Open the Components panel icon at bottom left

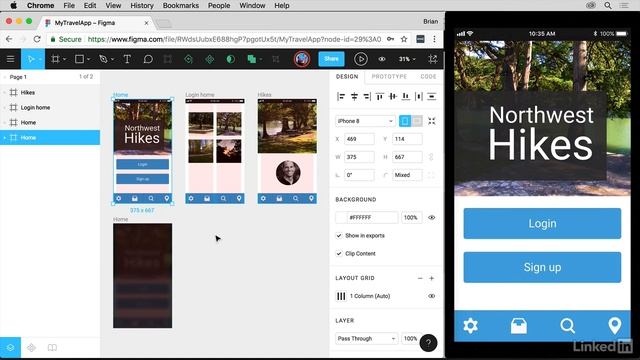pos(31,348)
